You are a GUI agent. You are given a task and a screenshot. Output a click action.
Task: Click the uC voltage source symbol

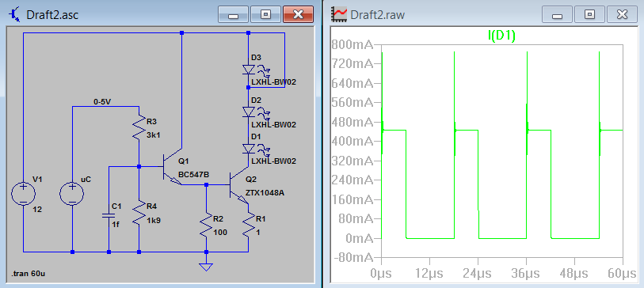coord(72,194)
